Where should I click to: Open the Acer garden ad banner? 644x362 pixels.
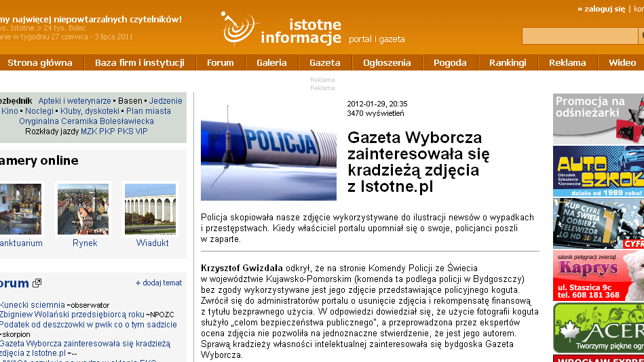coord(599,328)
